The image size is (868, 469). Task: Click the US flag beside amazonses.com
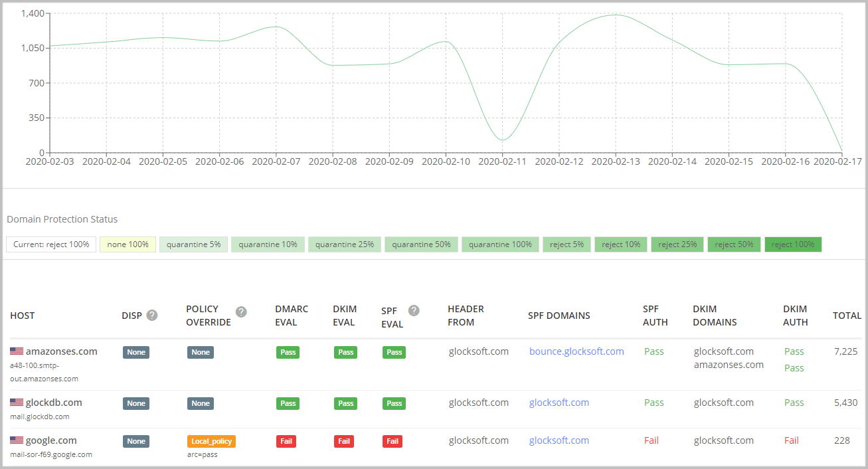16,351
